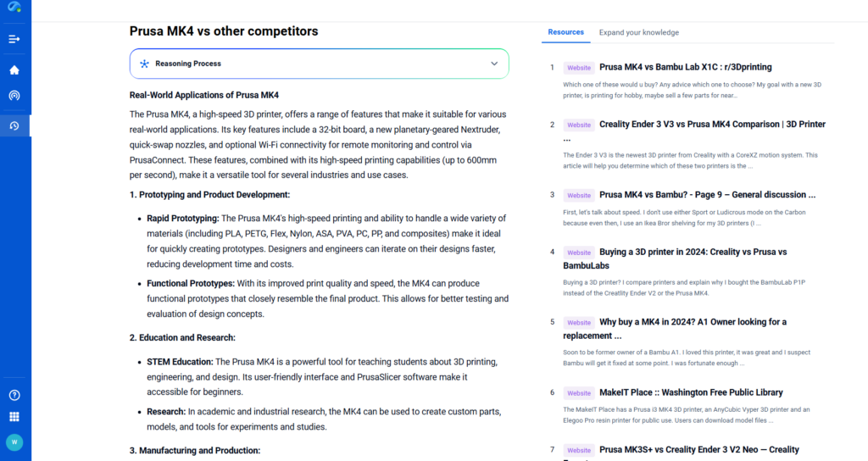
Task: Open MakeIT Place Washington Free Public Library
Action: coord(691,392)
